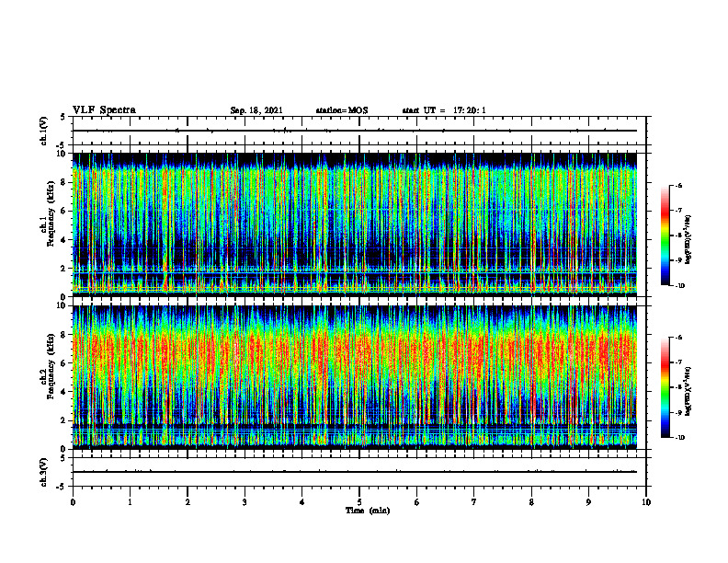
Task: Click the "VLF Spectra" plot title
Action: click(x=104, y=109)
